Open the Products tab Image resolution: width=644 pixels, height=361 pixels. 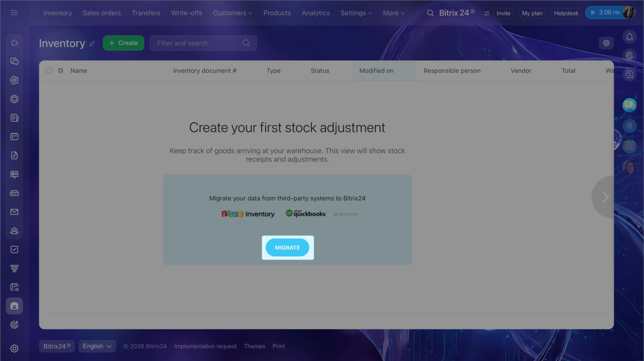coord(277,13)
